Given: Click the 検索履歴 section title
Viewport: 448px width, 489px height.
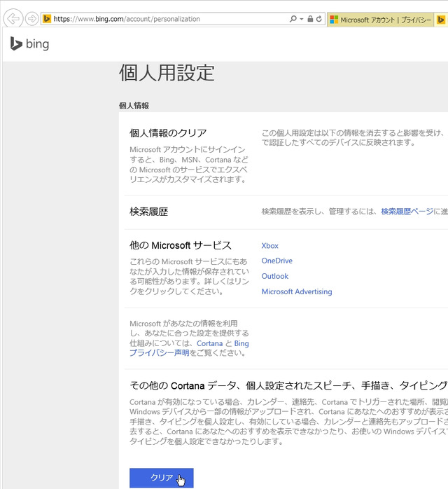Looking at the screenshot, I should pos(148,212).
